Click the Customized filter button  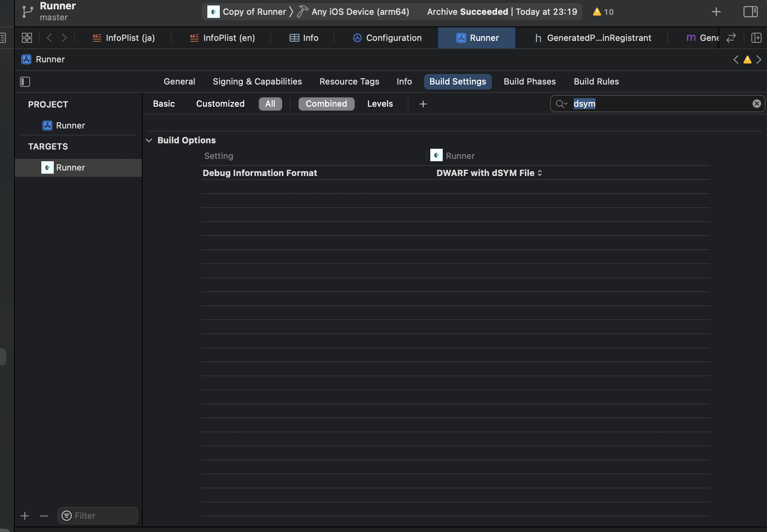[220, 104]
